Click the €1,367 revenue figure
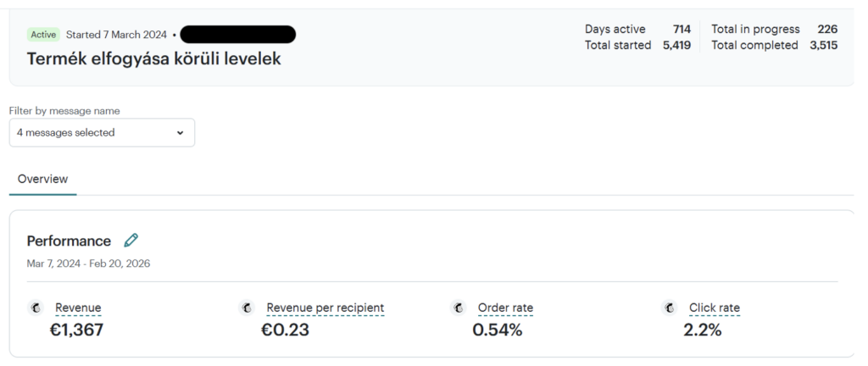 [x=76, y=330]
